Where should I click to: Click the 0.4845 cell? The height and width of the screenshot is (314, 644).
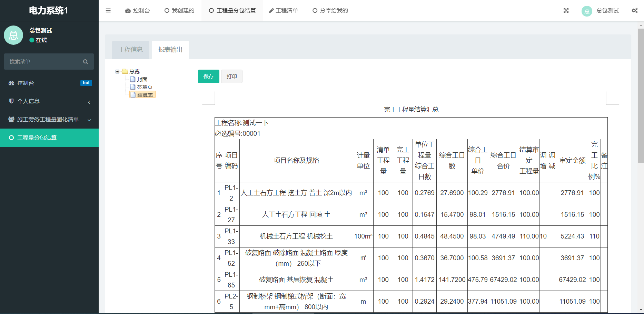[x=425, y=236]
